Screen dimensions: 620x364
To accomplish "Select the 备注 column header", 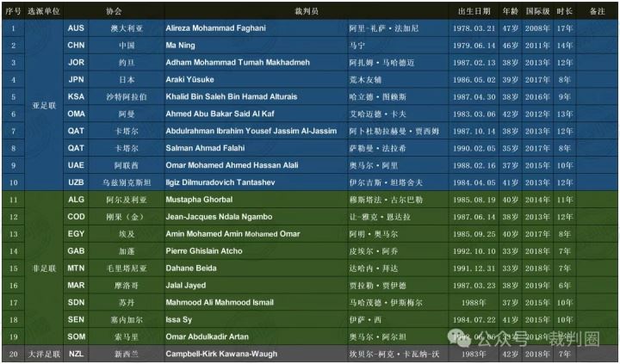I will (x=596, y=12).
